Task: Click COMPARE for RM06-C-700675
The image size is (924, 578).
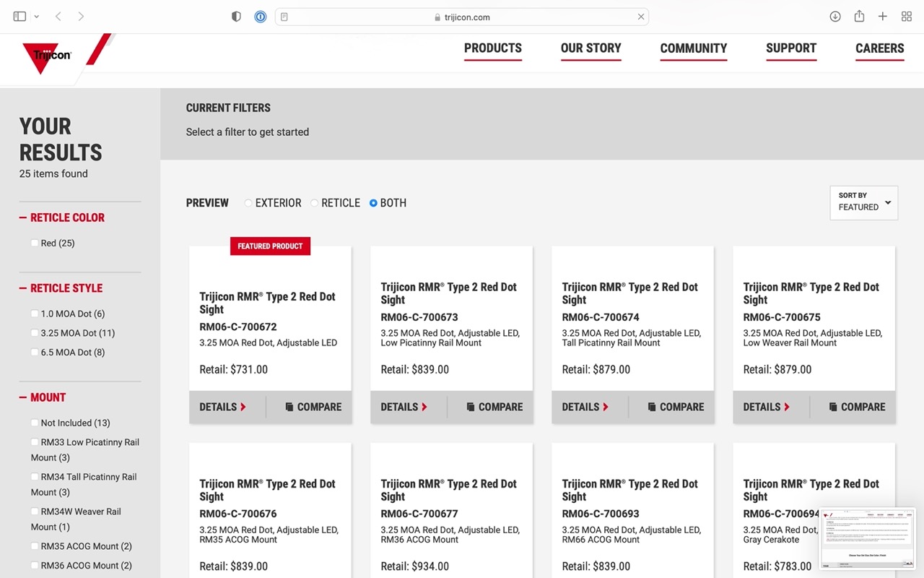Action: tap(857, 407)
